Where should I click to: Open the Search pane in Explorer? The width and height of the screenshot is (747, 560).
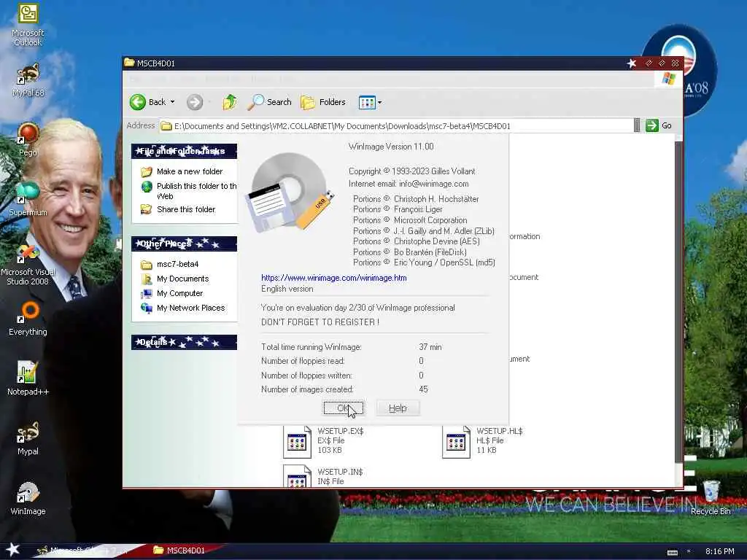[270, 102]
